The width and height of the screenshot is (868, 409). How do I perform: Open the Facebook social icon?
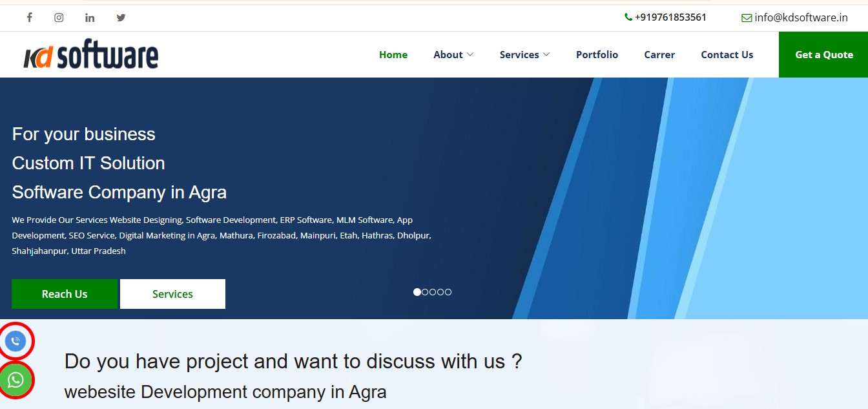(x=29, y=17)
